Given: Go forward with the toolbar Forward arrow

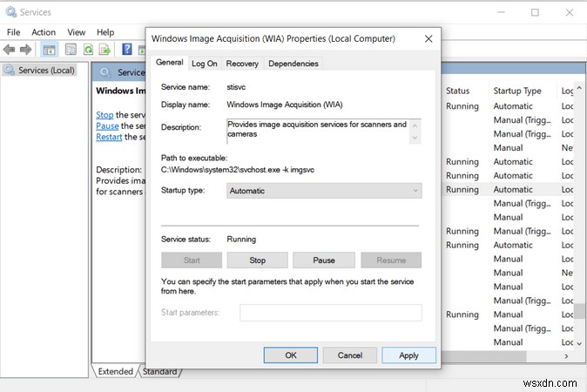Looking at the screenshot, I should tap(25, 50).
